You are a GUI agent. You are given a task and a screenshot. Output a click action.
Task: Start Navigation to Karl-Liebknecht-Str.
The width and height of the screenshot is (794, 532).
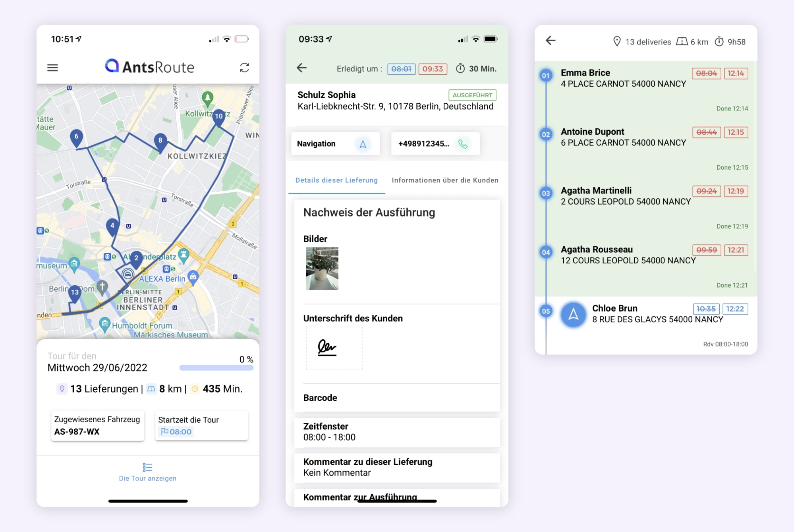[335, 144]
